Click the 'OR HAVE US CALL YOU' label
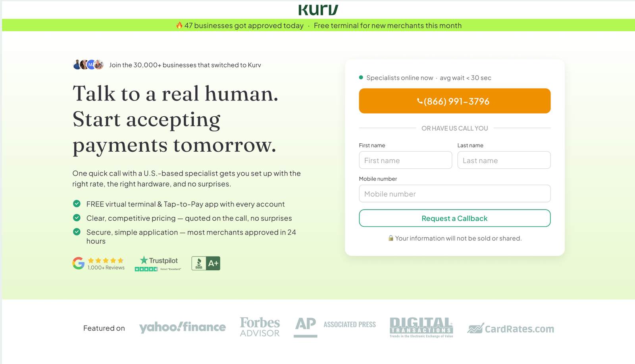 pyautogui.click(x=455, y=128)
